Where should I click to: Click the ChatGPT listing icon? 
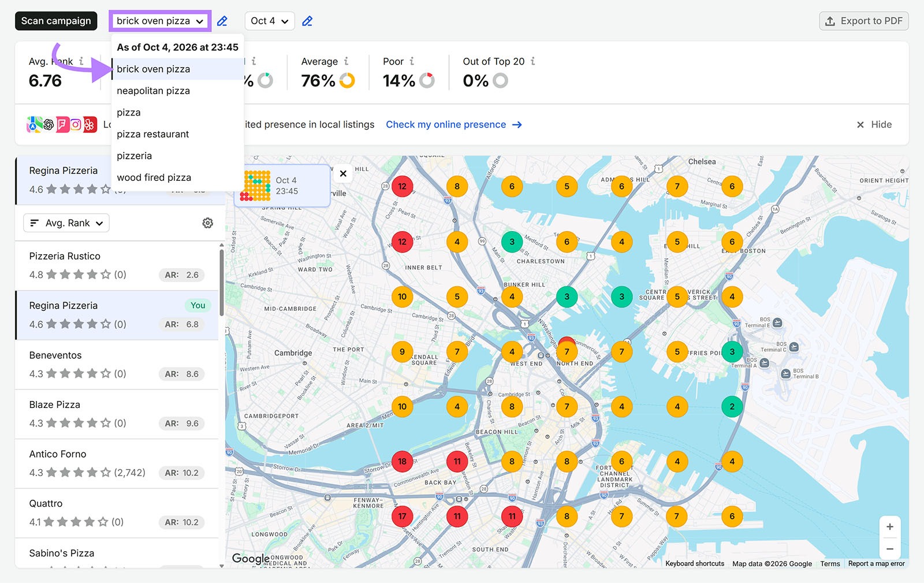[x=49, y=124]
